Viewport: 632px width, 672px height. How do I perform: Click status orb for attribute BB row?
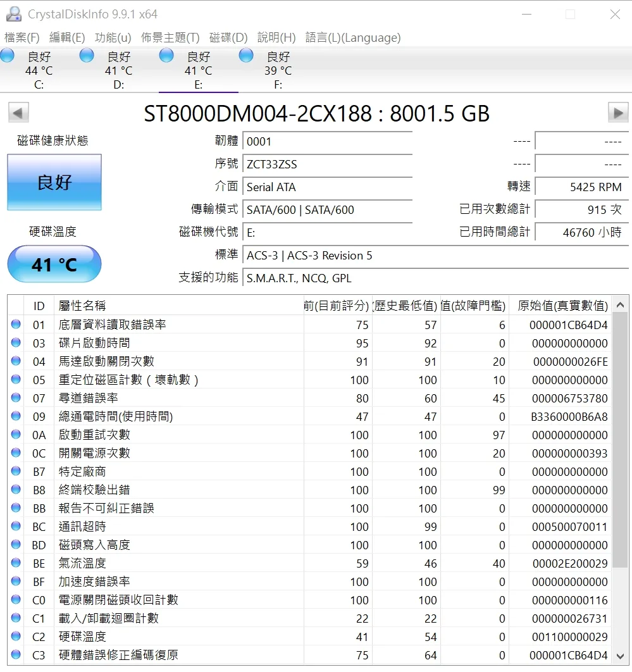16,507
